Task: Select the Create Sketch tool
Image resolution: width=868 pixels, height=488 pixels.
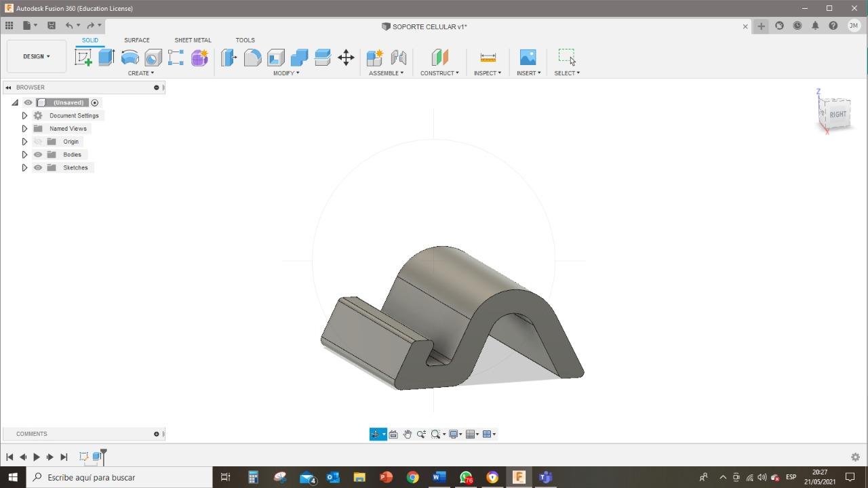Action: [83, 58]
